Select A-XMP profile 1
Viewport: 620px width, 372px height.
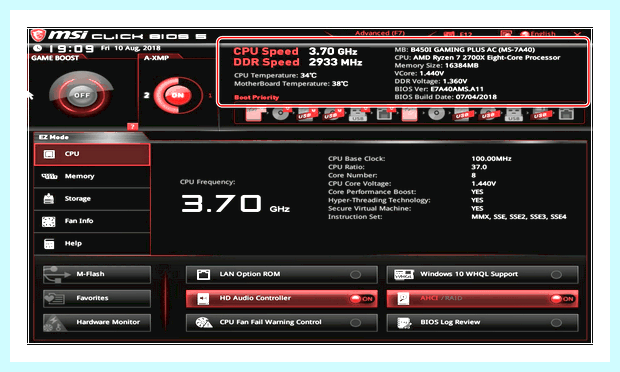click(x=210, y=95)
